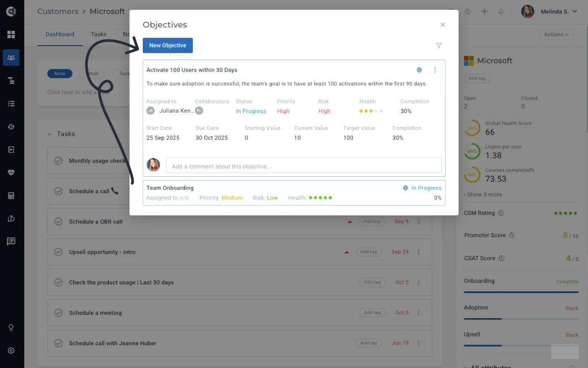Mark Upsell opportunity - intro task complete
Viewport: 588px width, 368px height.
tap(59, 252)
